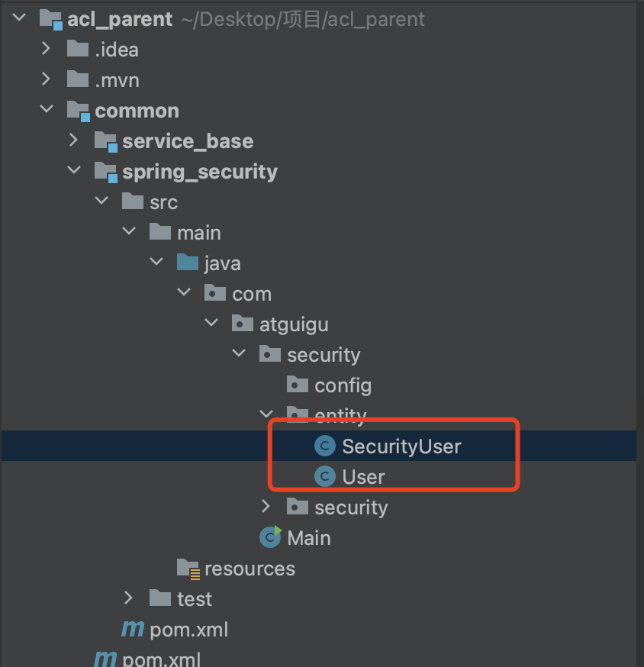Select the atguigu package
Viewport: 644px width, 667px height.
[293, 324]
